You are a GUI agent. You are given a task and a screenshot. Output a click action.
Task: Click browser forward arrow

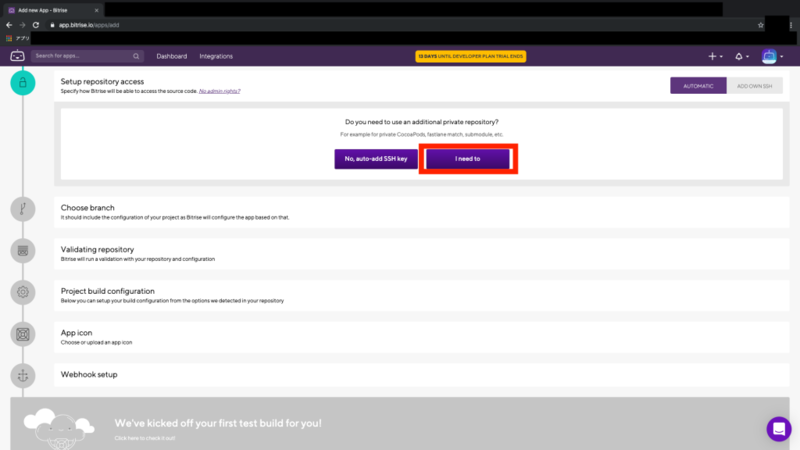22,25
